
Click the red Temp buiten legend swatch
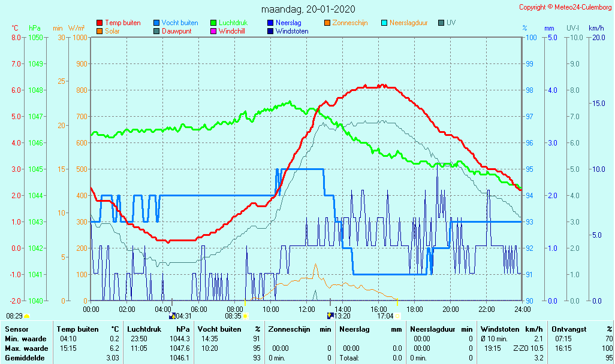coord(100,23)
